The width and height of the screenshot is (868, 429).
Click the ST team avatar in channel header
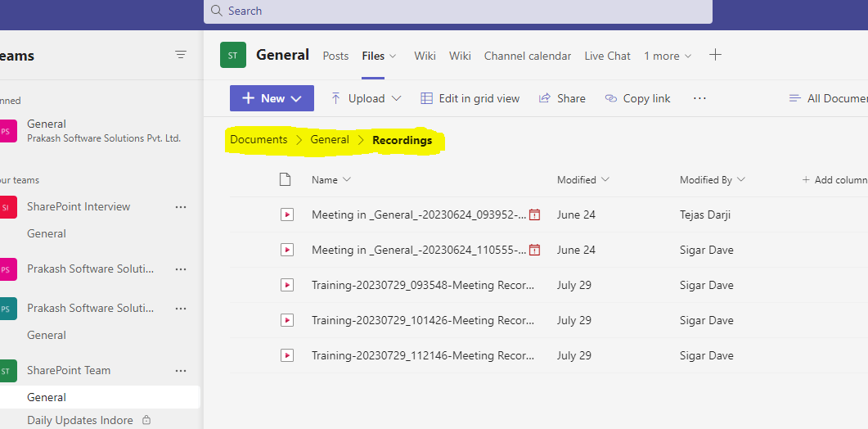(233, 56)
